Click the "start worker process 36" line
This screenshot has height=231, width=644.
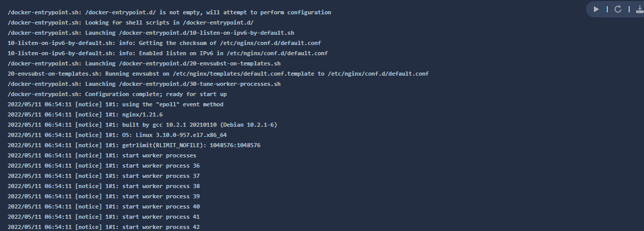[104, 166]
